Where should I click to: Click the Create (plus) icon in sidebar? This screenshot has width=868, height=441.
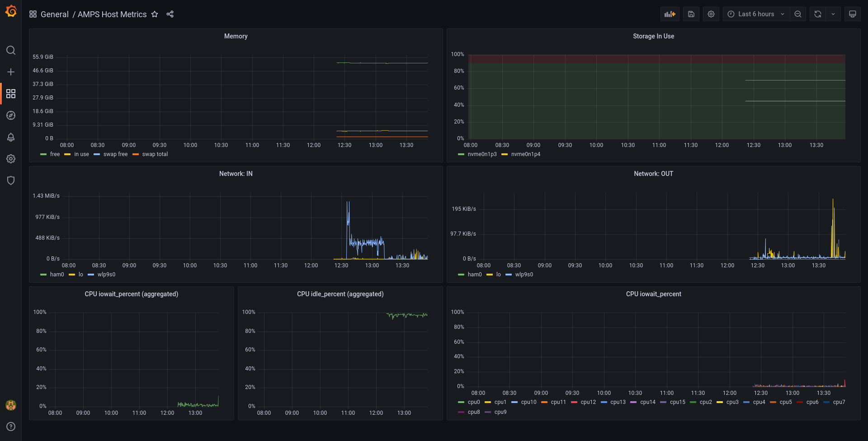click(11, 71)
